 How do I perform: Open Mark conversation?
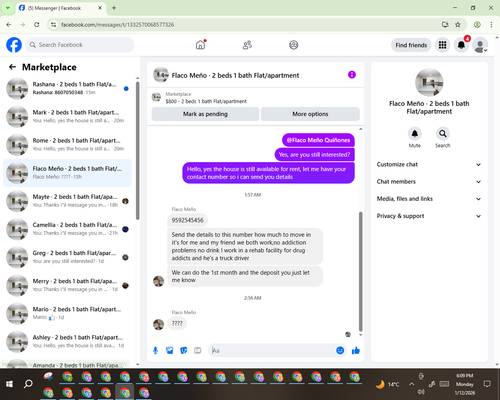[x=67, y=117]
